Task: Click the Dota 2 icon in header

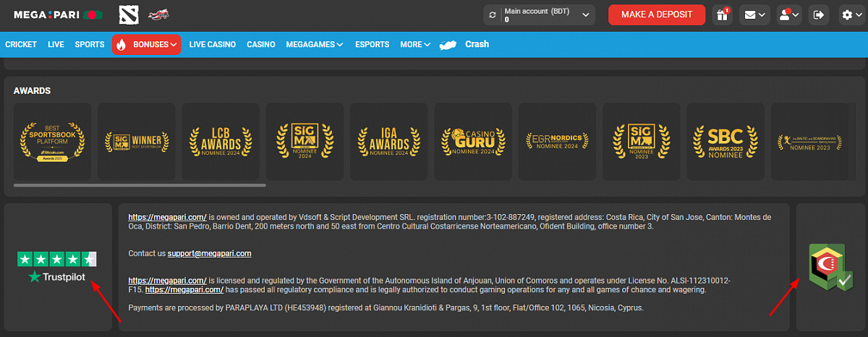Action: tap(129, 14)
